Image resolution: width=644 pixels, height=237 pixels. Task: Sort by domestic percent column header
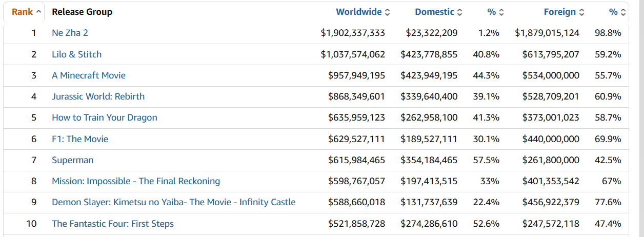click(x=495, y=12)
